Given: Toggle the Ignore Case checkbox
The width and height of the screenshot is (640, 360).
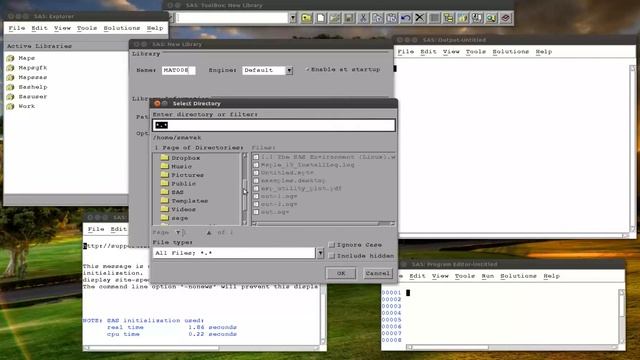Looking at the screenshot, I should pyautogui.click(x=332, y=245).
